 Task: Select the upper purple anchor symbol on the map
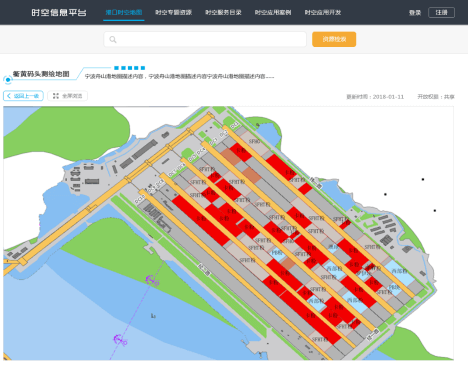[x=151, y=280]
